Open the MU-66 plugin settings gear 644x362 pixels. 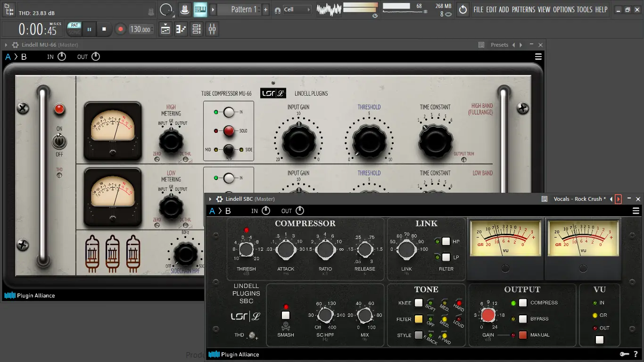(16, 45)
